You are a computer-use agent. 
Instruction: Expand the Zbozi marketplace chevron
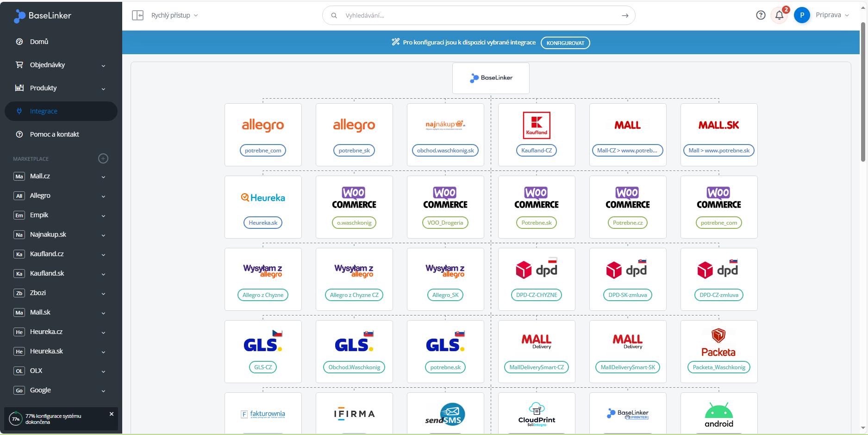point(103,293)
